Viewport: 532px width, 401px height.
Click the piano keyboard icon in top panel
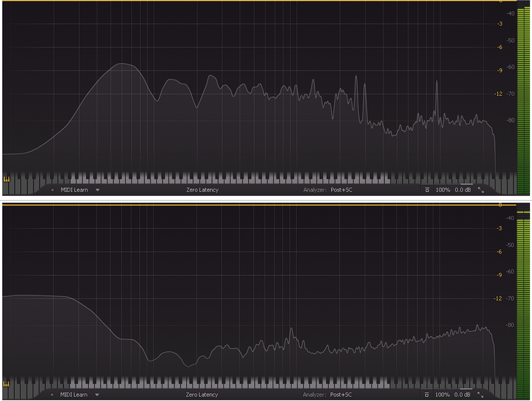7,179
